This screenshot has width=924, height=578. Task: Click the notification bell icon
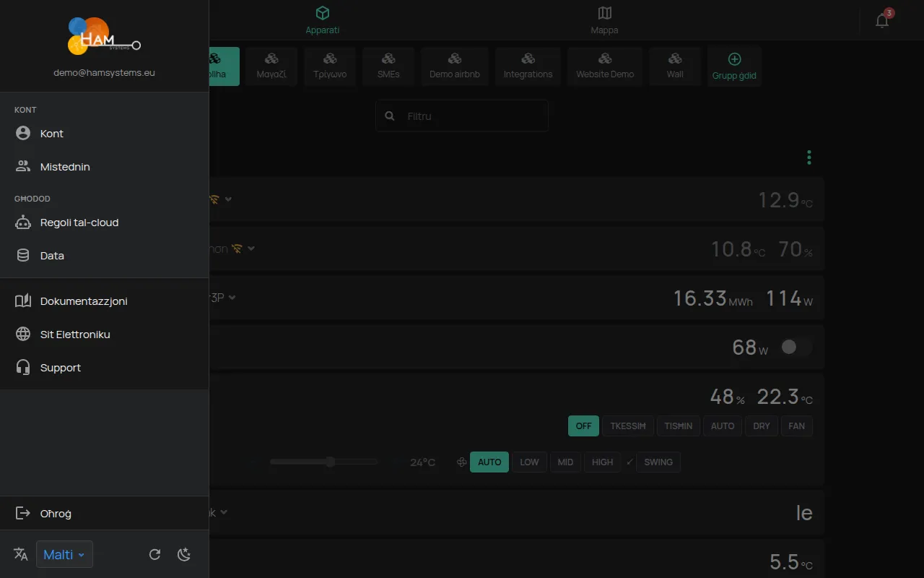[x=882, y=20]
